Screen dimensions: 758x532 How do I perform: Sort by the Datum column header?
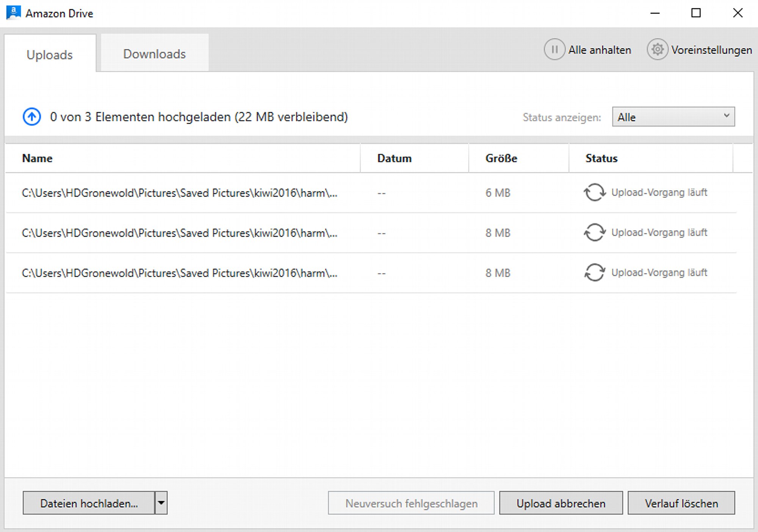pyautogui.click(x=414, y=158)
